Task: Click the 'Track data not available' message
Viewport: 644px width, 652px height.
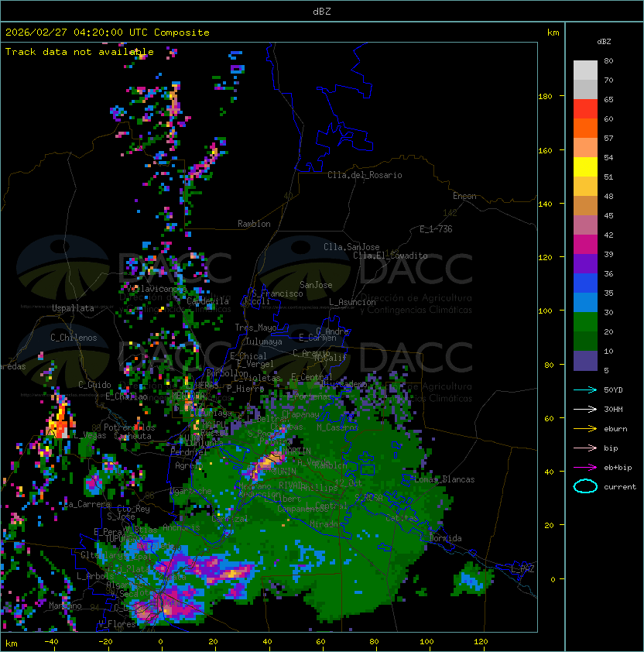Action: (80, 52)
